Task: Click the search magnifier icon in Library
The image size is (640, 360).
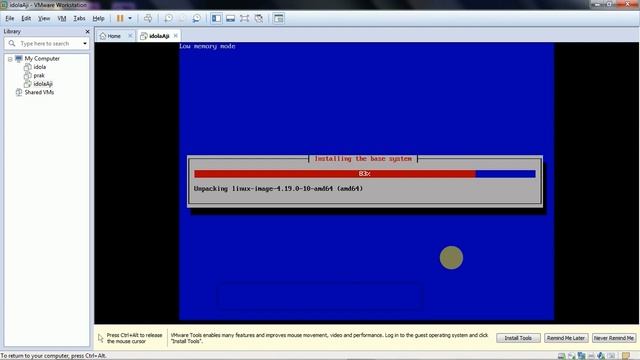Action: (12, 43)
